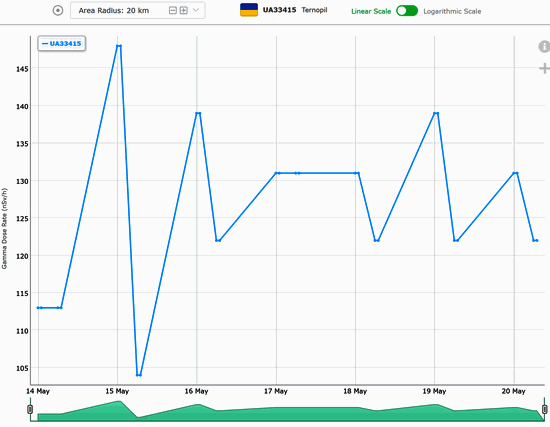This screenshot has width=550, height=427.
Task: Select the Linear Scale label
Action: click(x=371, y=11)
